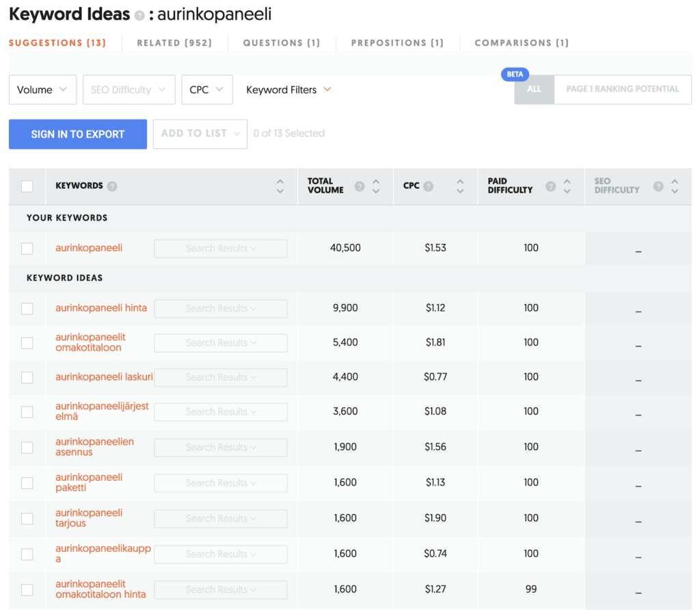Open Search Results dropdown for aurinkopaneelien asennus
700x610 pixels.
point(221,447)
